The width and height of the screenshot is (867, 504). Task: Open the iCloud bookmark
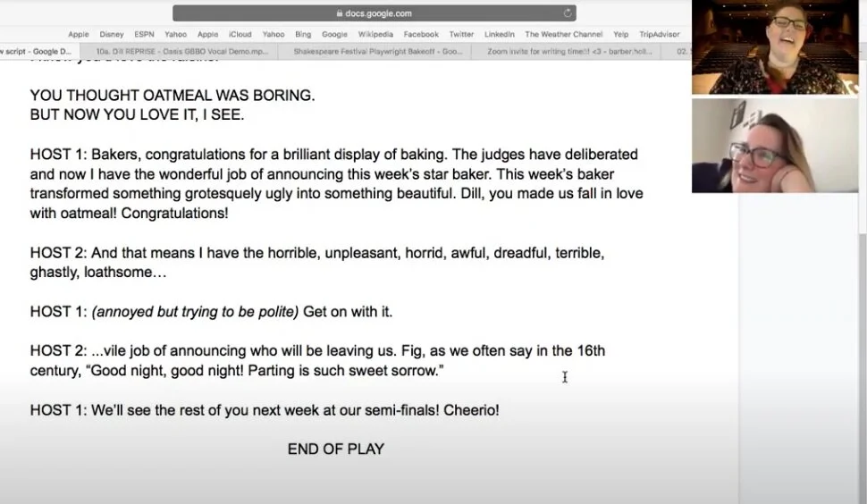click(x=240, y=34)
